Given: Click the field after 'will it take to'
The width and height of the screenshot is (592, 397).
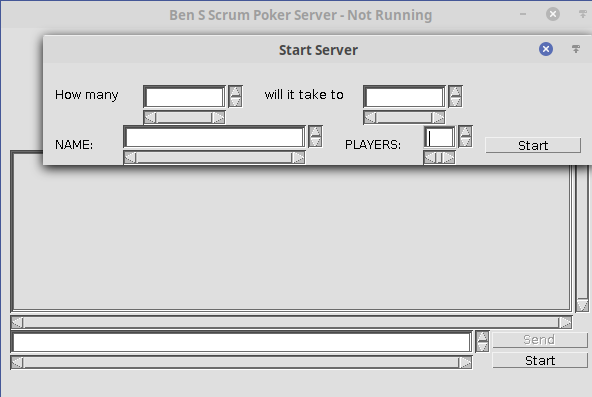Looking at the screenshot, I should pos(404,97).
